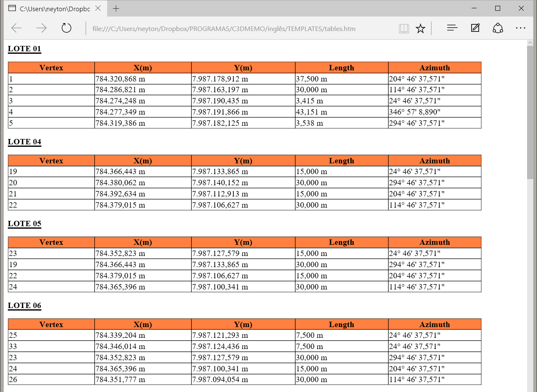Click the "LOTE 04" heading
This screenshot has width=537, height=392.
pos(24,142)
